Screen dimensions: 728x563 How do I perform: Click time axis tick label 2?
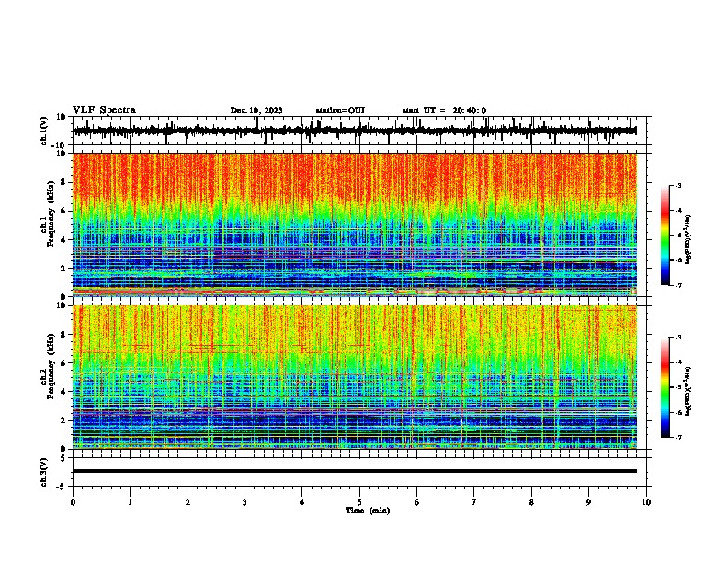pyautogui.click(x=188, y=502)
